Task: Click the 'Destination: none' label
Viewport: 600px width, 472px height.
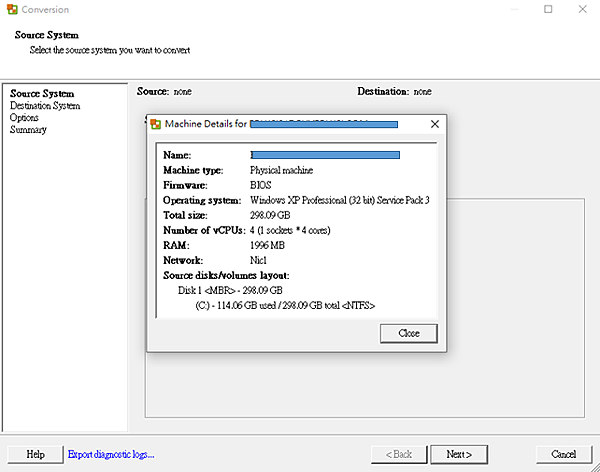Action: 395,91
